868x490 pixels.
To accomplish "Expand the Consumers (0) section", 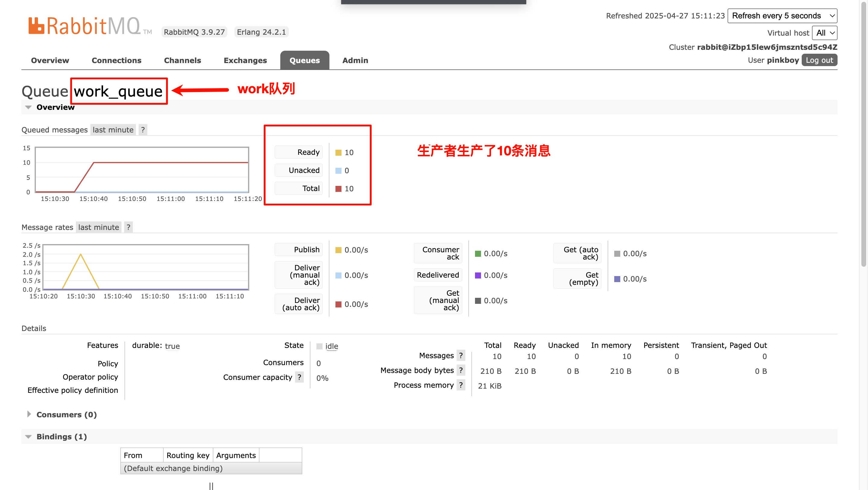I will pos(66,415).
